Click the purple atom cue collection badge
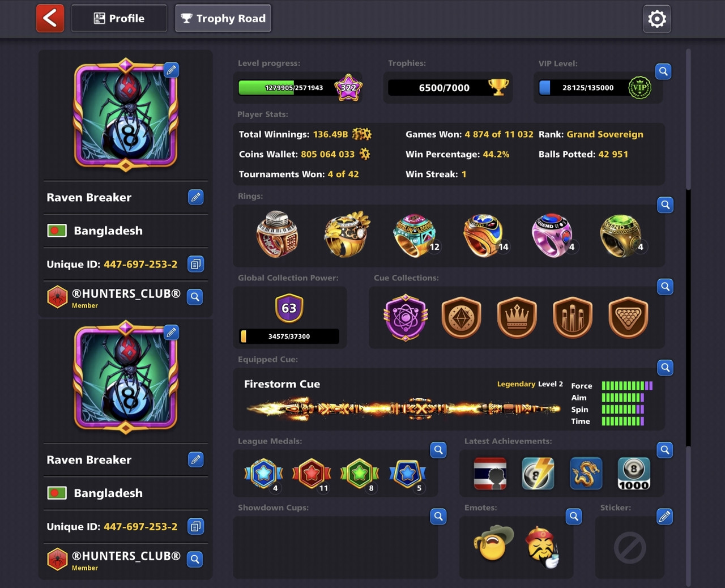Image resolution: width=725 pixels, height=588 pixels. pyautogui.click(x=406, y=317)
